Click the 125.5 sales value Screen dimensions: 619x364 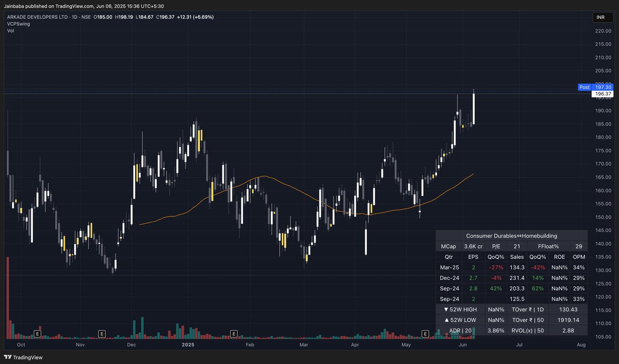click(x=517, y=299)
